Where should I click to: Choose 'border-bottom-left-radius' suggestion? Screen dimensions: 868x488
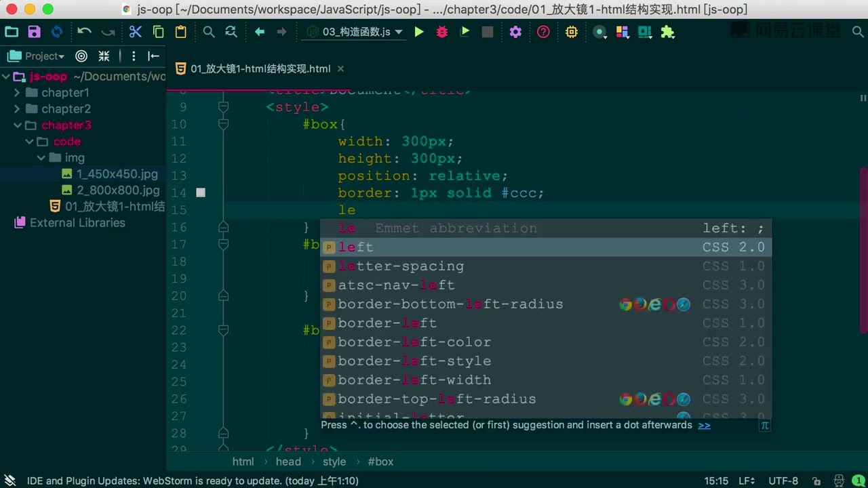[x=546, y=304]
